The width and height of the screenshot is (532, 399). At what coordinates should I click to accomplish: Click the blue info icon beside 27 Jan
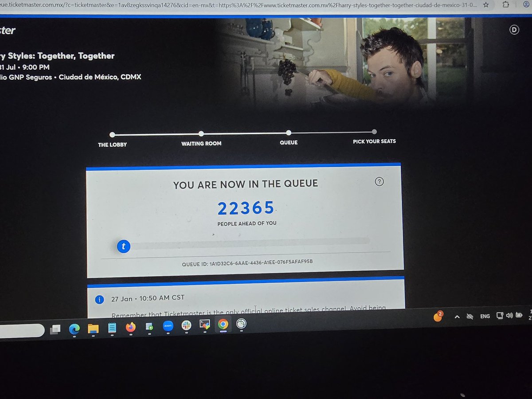point(99,300)
